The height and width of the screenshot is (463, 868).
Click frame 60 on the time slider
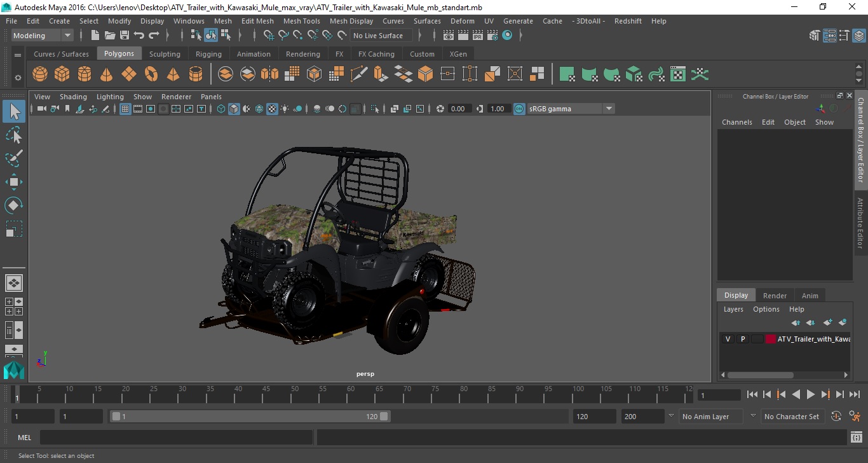351,394
